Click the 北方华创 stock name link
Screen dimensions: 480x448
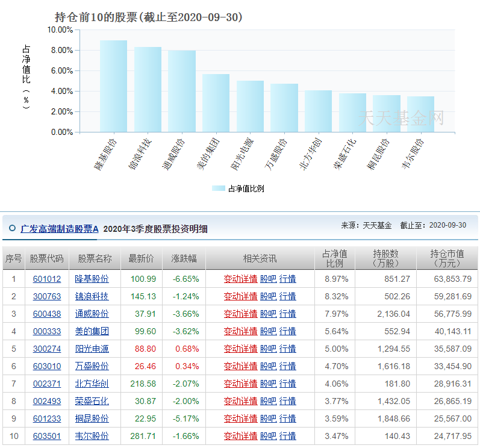92,384
